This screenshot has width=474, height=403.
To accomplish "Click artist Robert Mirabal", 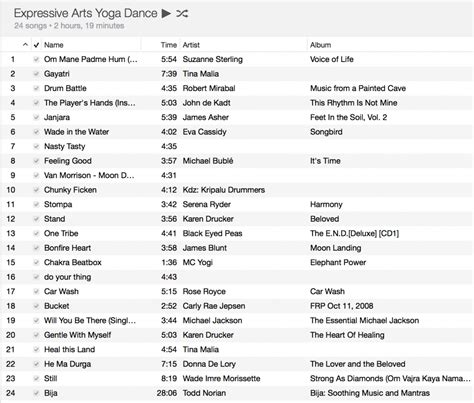I will coord(209,88).
